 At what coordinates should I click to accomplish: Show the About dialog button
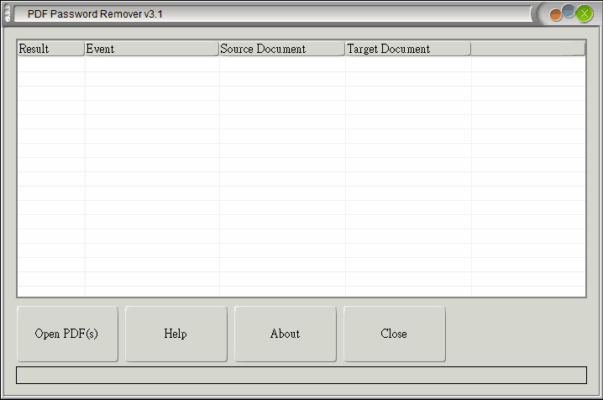click(285, 333)
